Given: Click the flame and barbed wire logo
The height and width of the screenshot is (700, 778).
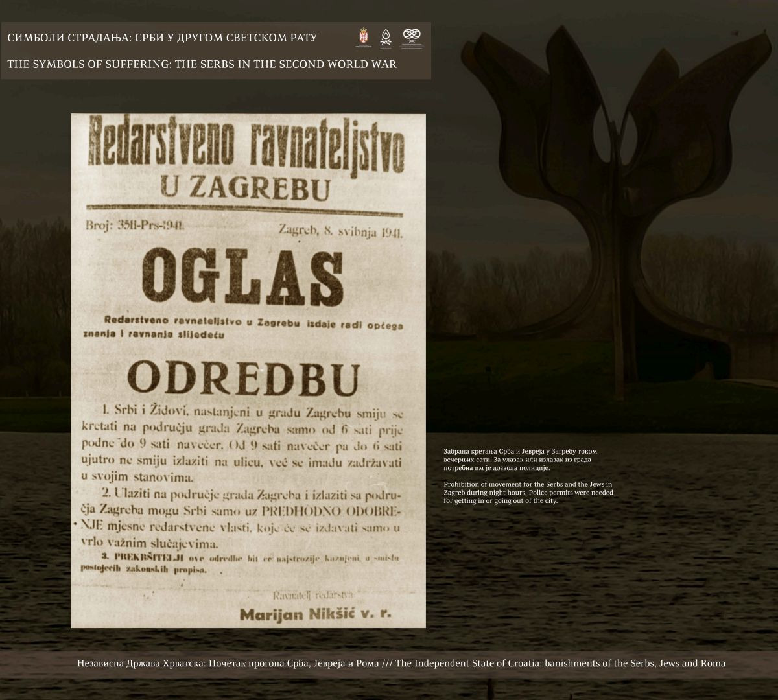Looking at the screenshot, I should (385, 38).
